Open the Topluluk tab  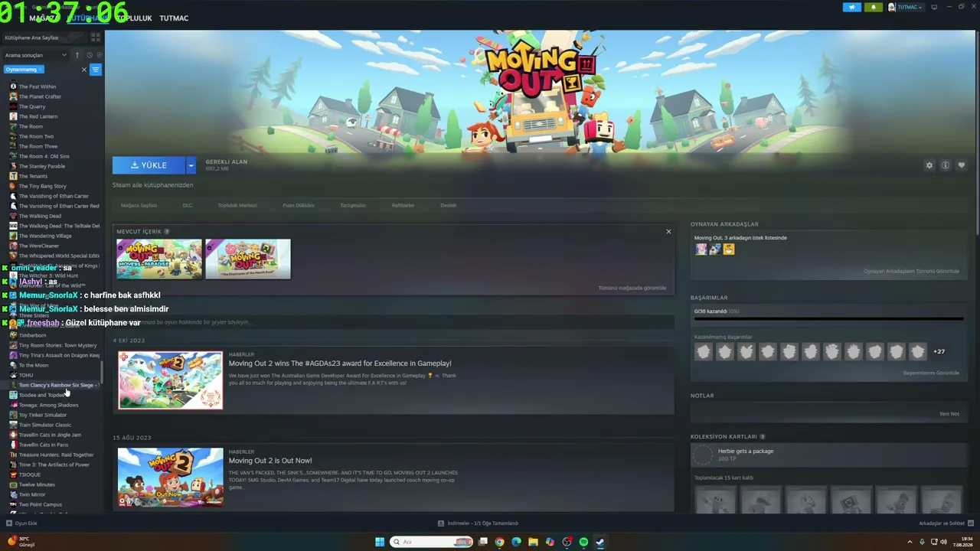point(135,18)
